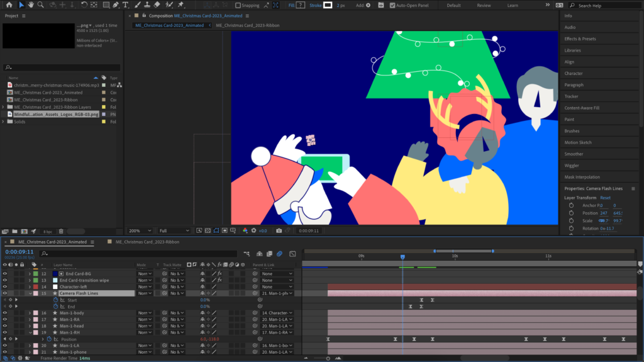Open the Full resolution dropdown
The height and width of the screenshot is (362, 644).
(x=174, y=231)
